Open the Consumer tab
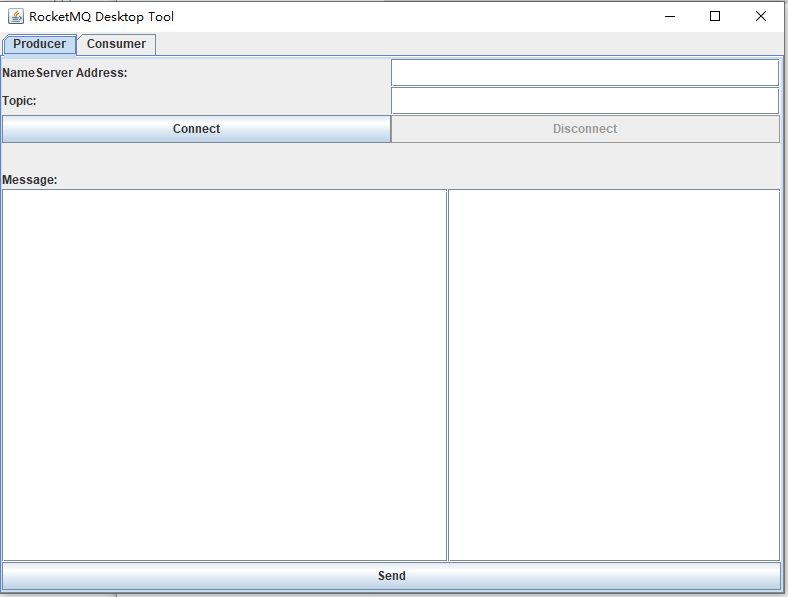The height and width of the screenshot is (597, 788). 116,44
